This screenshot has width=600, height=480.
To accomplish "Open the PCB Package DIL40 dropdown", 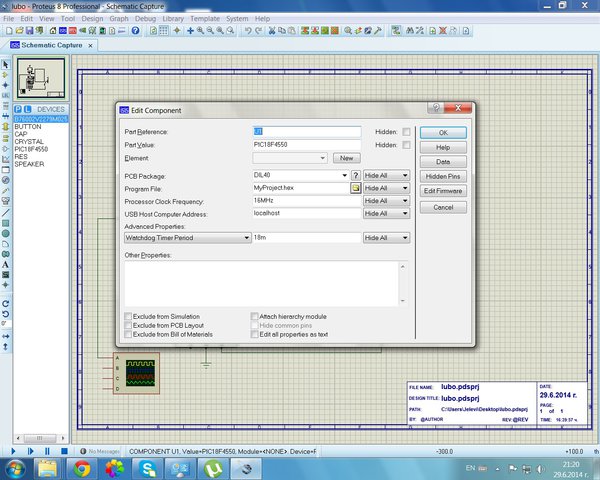I will coord(300,175).
